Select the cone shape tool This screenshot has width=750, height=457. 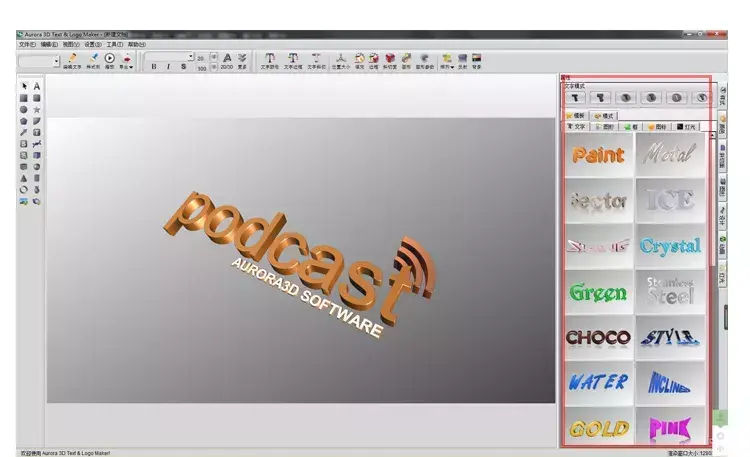pyautogui.click(x=24, y=178)
